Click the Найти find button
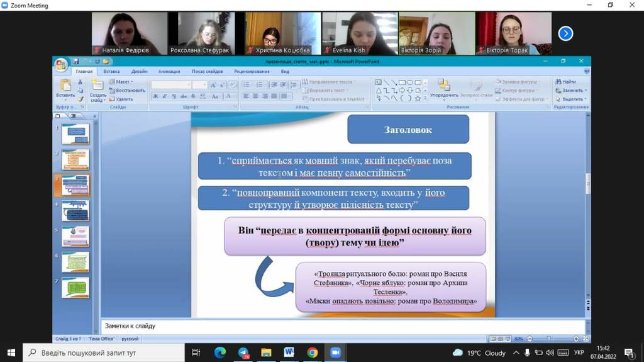This screenshot has height=362, width=644. pos(566,82)
